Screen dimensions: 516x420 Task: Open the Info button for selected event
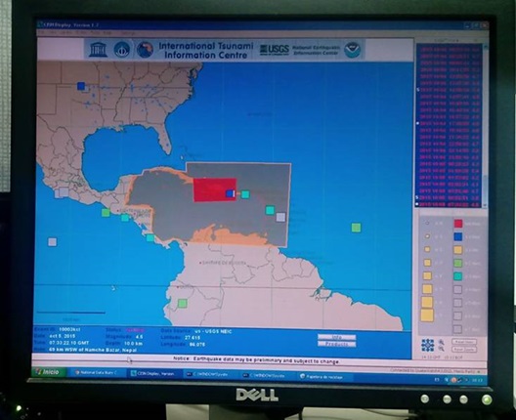click(x=336, y=337)
